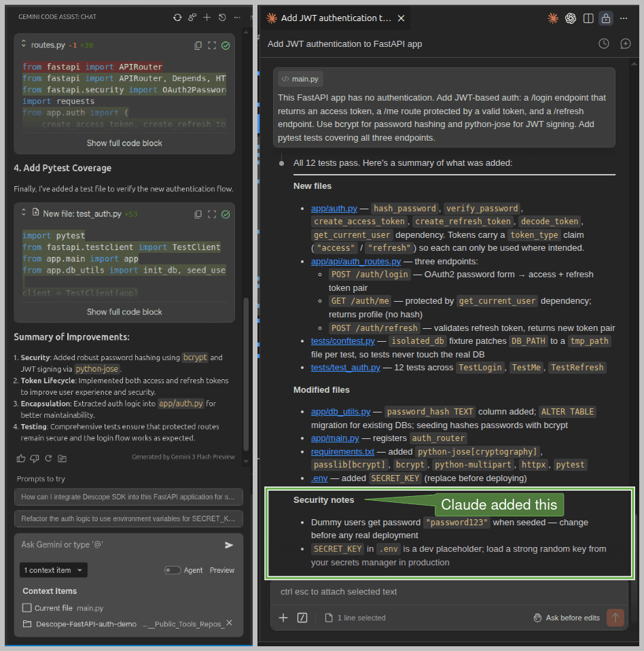Click the routes.py accepted checkmark icon
The width and height of the screenshot is (644, 651).
tap(226, 46)
